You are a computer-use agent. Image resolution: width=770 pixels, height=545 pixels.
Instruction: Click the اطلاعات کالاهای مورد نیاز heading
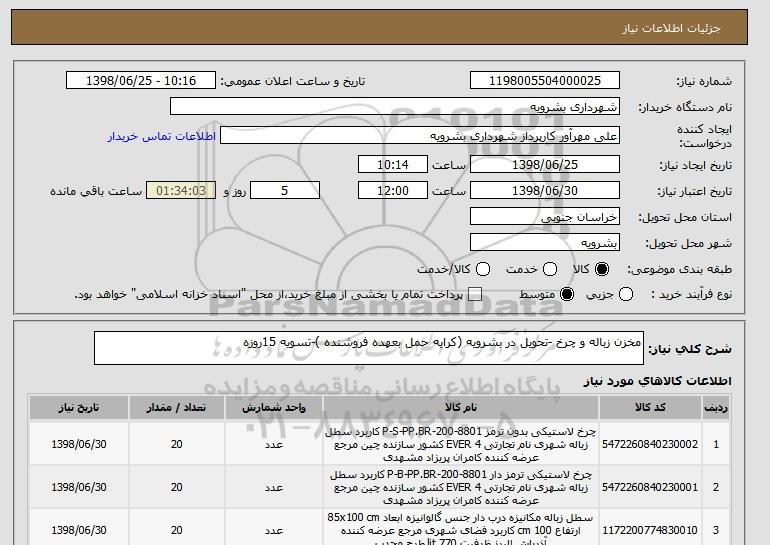[658, 381]
